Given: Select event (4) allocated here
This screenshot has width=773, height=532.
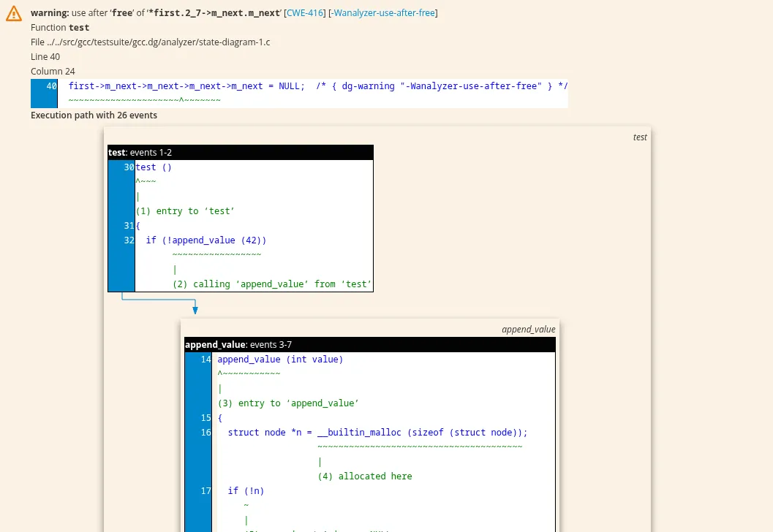Looking at the screenshot, I should click(x=364, y=476).
